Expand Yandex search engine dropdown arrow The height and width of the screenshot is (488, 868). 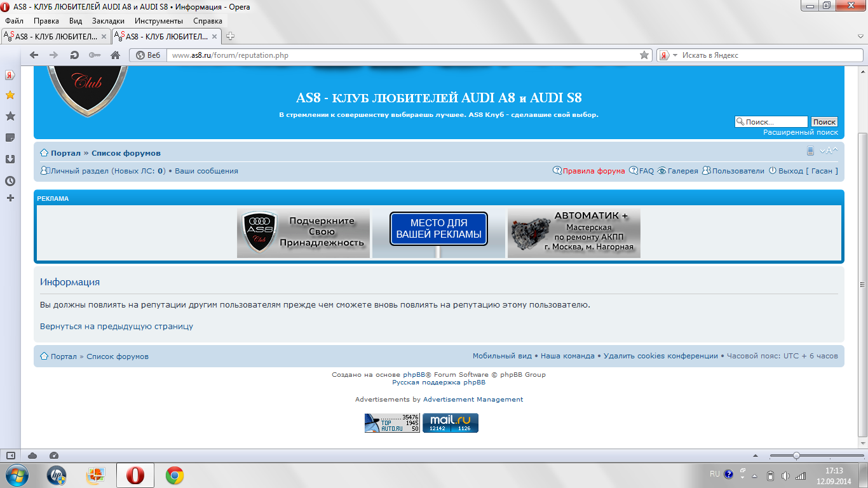point(675,55)
